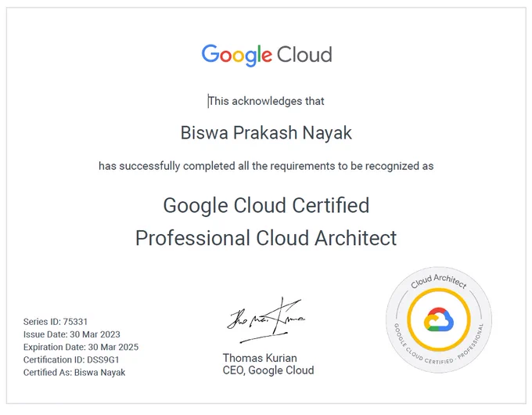532x415 pixels.
Task: Select the text 'This acknowledges that'
Action: coord(266,101)
